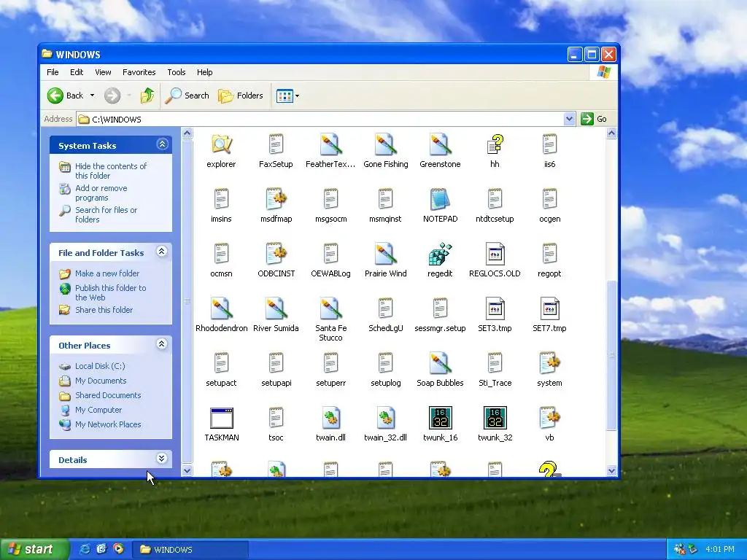Expand the Address bar dropdown

click(x=569, y=119)
